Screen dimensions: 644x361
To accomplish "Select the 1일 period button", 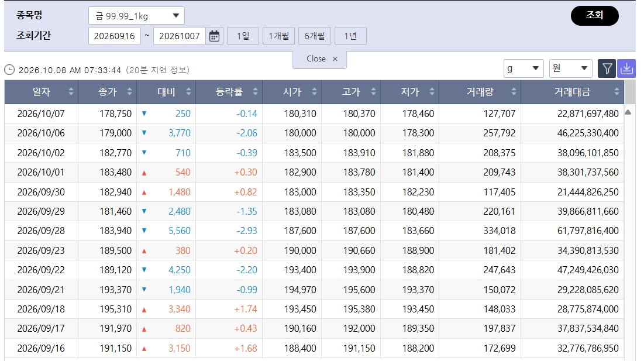I will click(243, 36).
